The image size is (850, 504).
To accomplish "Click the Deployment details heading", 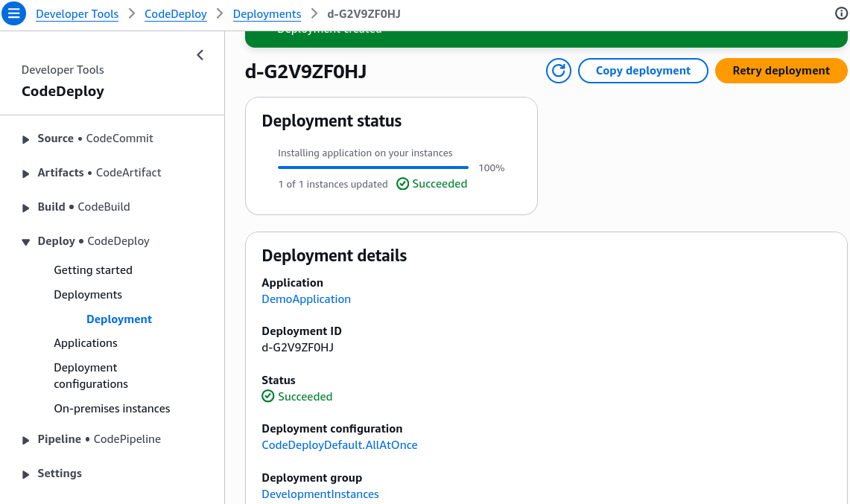I will pyautogui.click(x=334, y=255).
